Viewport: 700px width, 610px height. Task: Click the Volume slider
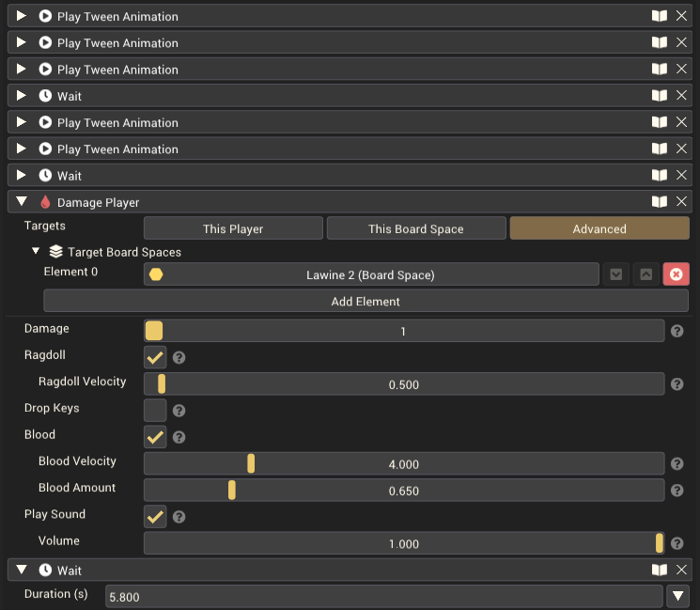point(404,543)
